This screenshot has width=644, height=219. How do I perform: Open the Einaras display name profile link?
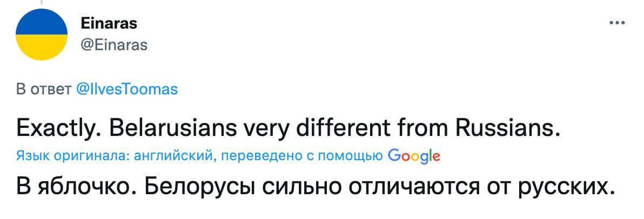[x=109, y=24]
